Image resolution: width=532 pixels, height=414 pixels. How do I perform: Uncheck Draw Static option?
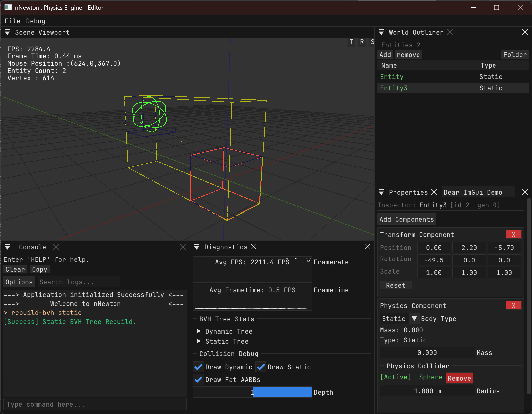tap(261, 367)
